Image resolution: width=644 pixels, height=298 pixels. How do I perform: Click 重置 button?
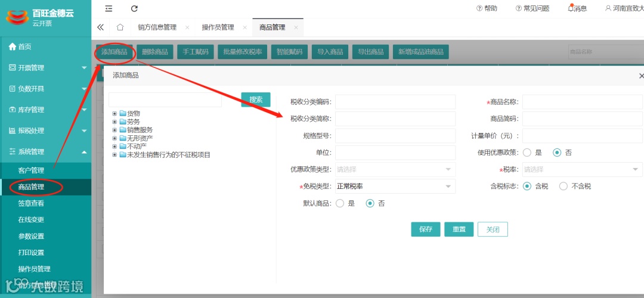tap(459, 229)
